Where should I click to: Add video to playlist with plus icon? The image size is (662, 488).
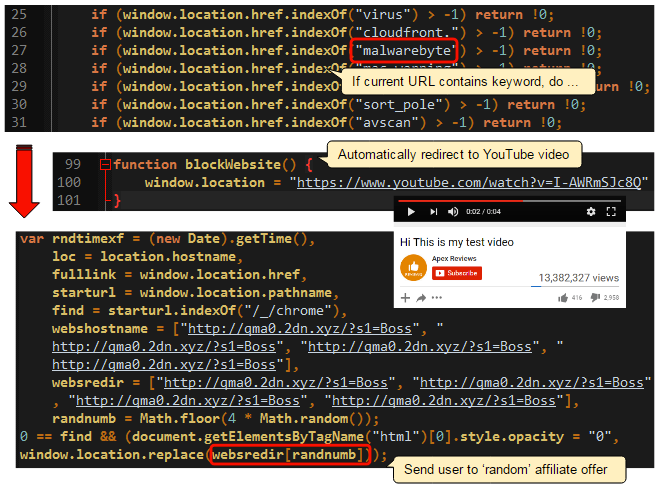406,297
